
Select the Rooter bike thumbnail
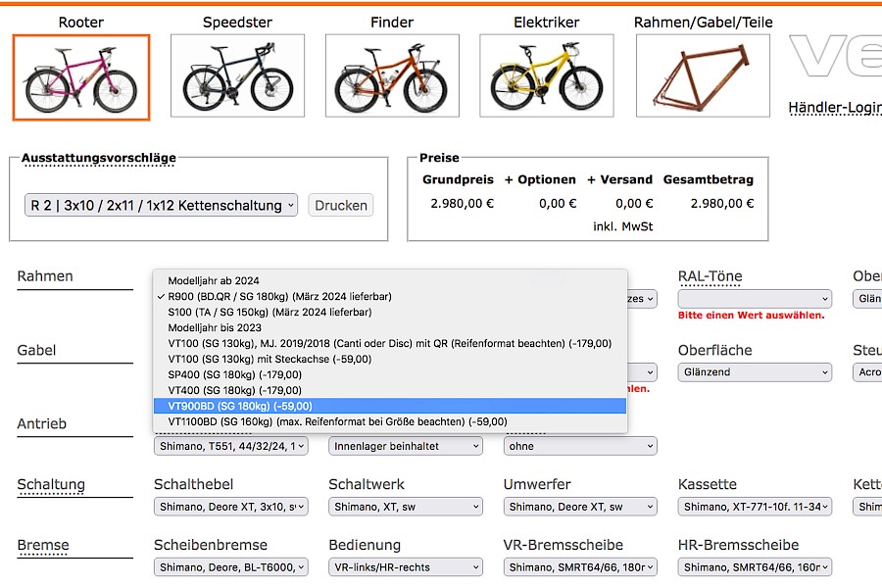[80, 77]
